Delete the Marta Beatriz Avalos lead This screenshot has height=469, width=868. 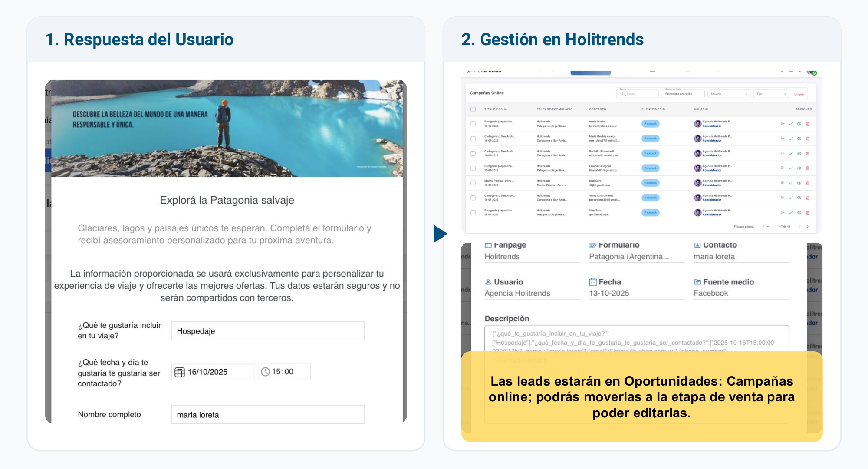point(808,139)
